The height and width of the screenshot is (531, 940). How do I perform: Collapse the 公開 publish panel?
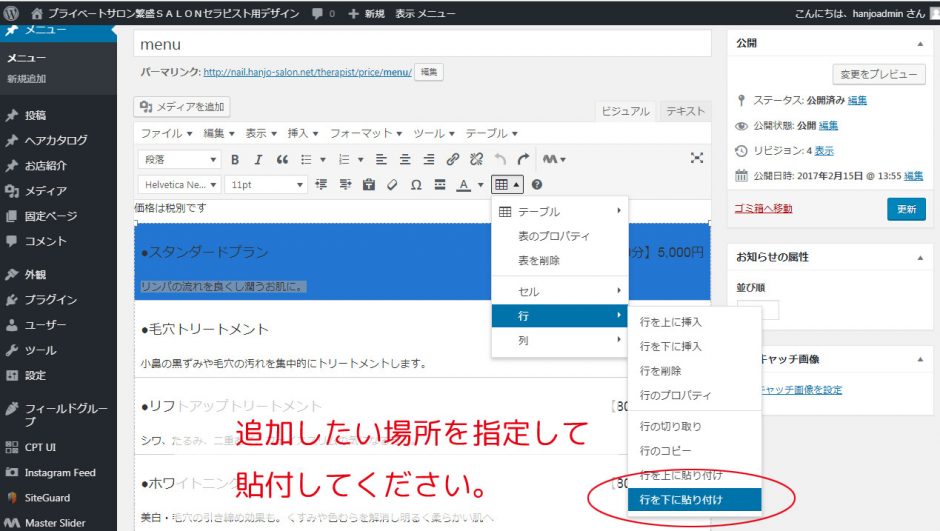click(917, 44)
